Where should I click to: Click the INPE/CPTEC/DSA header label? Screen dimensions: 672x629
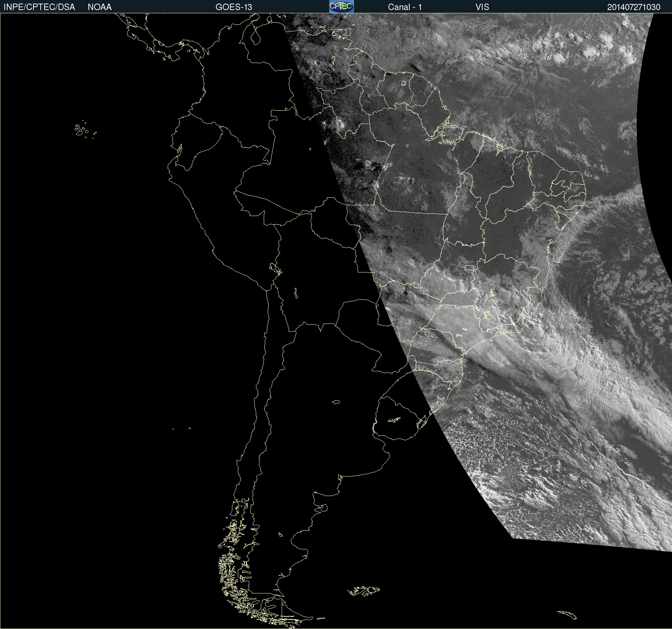click(39, 7)
